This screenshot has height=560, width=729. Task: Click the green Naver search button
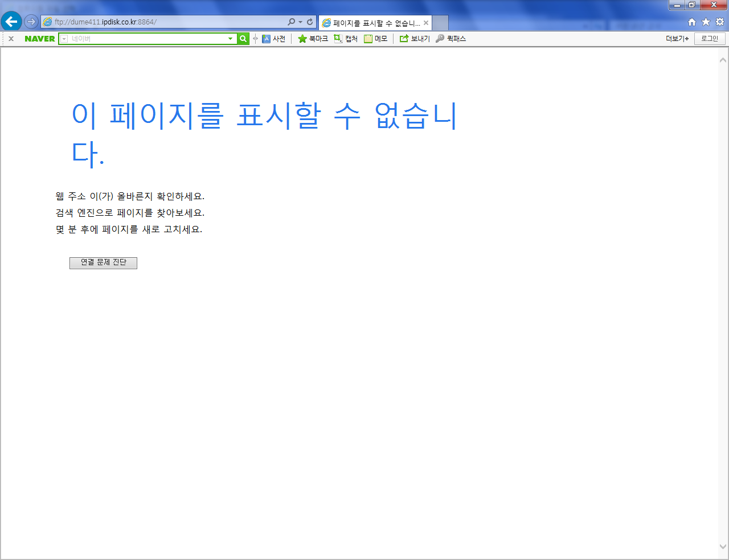[243, 39]
